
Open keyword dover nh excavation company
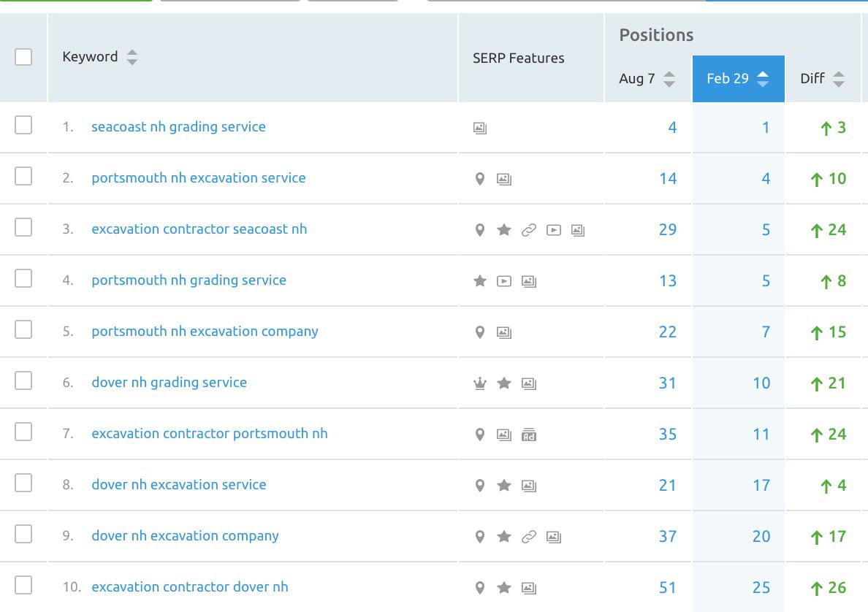185,535
